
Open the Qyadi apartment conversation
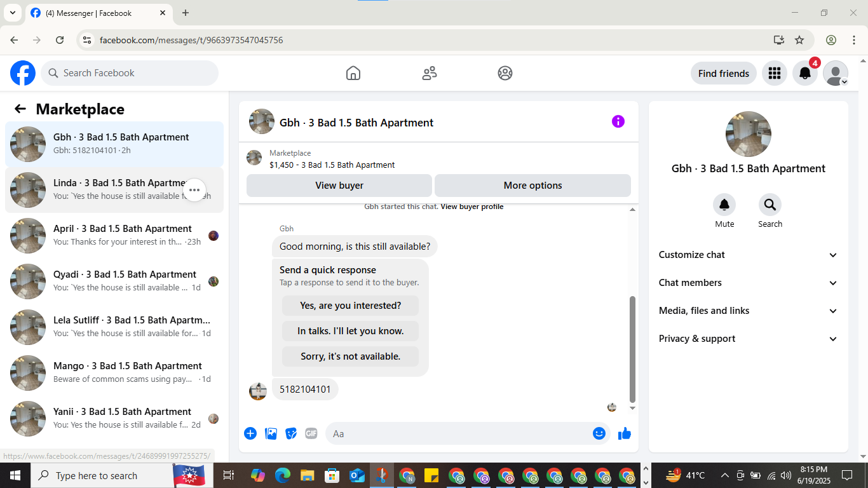[x=114, y=281]
